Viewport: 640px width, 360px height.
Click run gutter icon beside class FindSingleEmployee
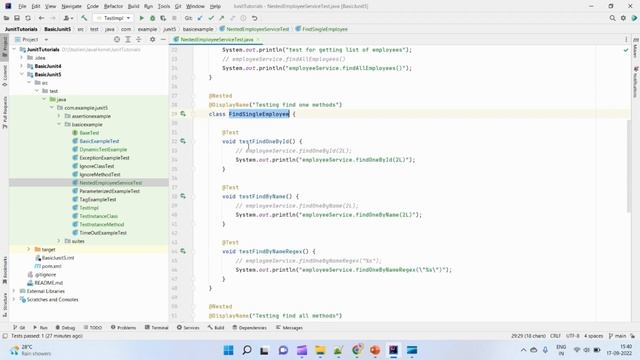coord(183,114)
